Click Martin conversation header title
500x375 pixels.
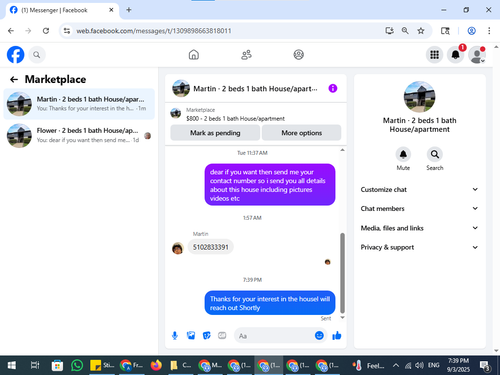pyautogui.click(x=255, y=89)
